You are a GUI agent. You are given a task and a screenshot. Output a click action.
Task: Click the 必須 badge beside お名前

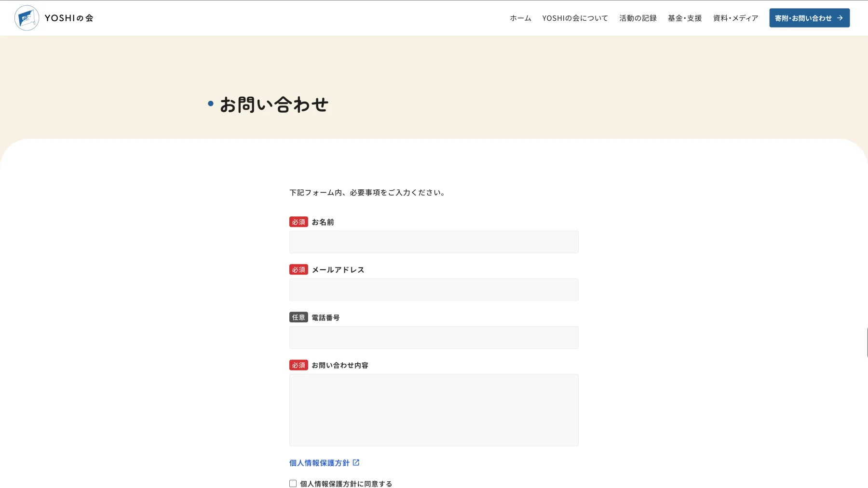tap(298, 222)
